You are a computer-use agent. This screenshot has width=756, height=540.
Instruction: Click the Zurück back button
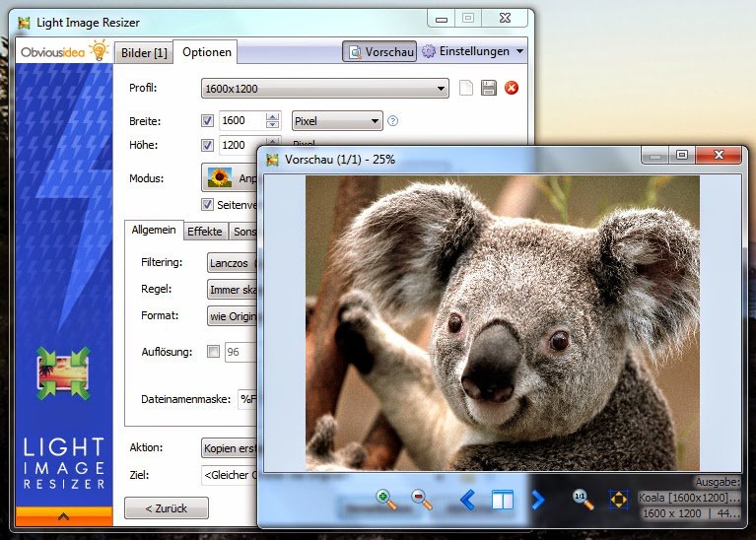[167, 508]
